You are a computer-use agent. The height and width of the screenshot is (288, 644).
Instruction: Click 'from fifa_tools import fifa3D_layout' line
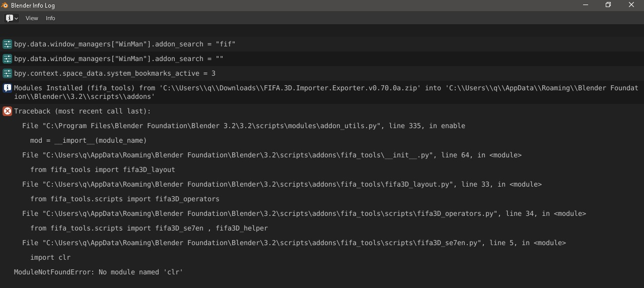[x=103, y=170]
